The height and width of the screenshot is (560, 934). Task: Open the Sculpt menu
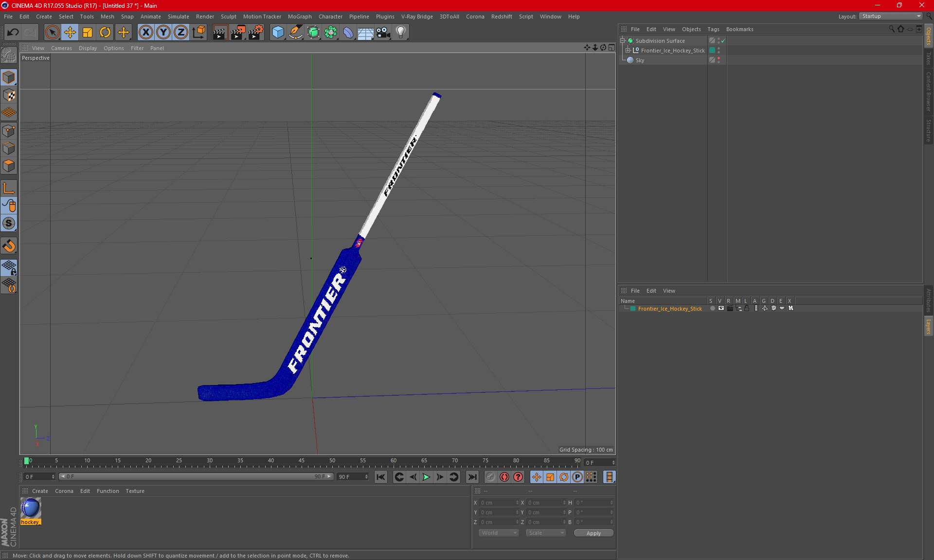228,17
